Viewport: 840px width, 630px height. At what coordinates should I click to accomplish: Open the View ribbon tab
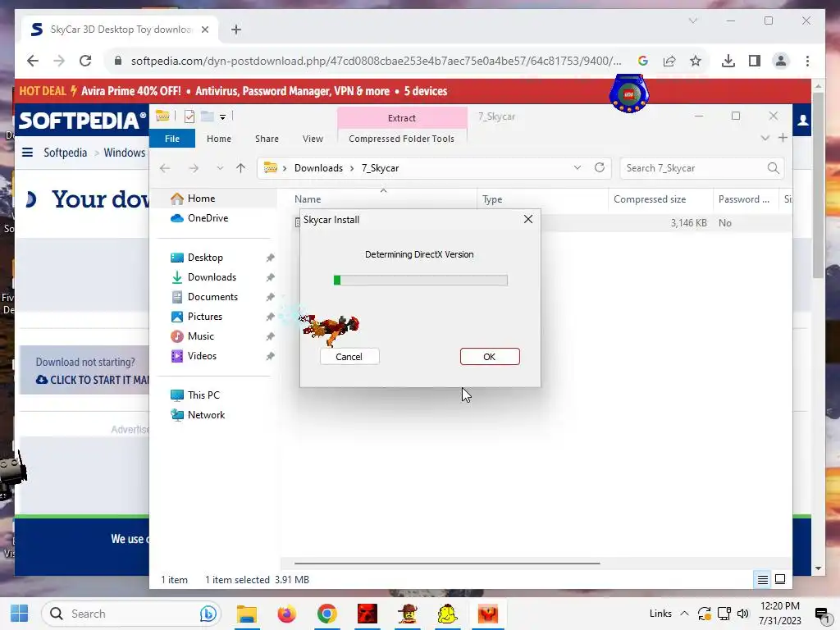coord(313,139)
